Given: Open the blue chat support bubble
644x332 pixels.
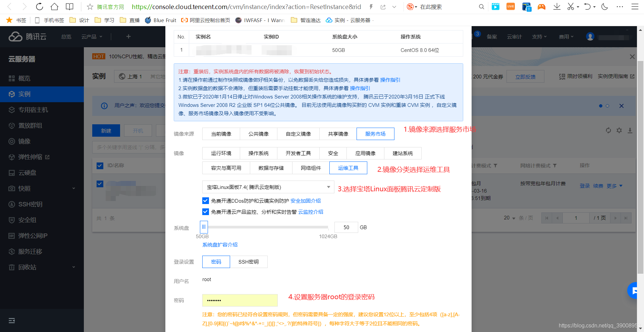Looking at the screenshot, I should pyautogui.click(x=633, y=290).
